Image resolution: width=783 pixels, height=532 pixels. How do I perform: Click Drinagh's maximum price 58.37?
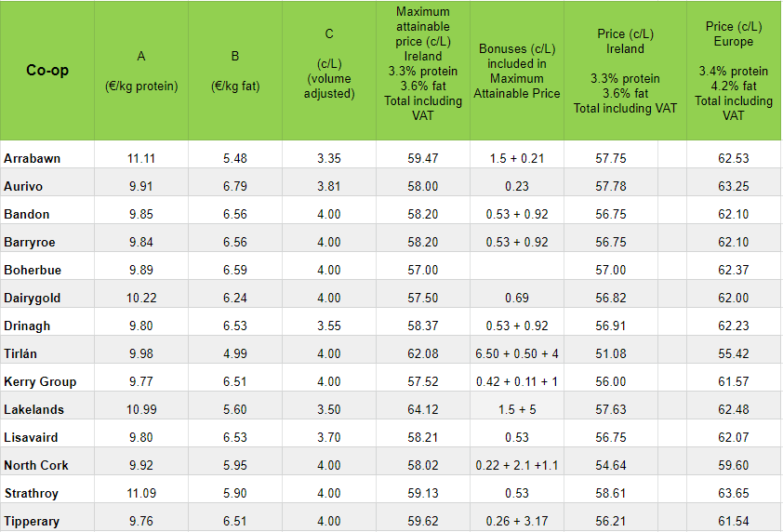click(x=423, y=326)
